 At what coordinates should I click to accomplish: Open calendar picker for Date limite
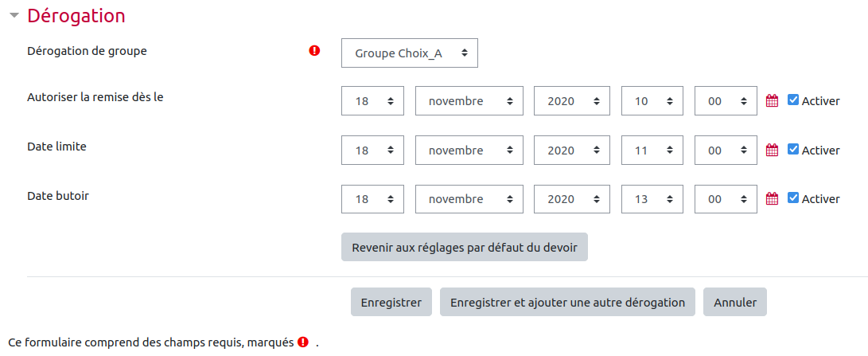tap(771, 150)
